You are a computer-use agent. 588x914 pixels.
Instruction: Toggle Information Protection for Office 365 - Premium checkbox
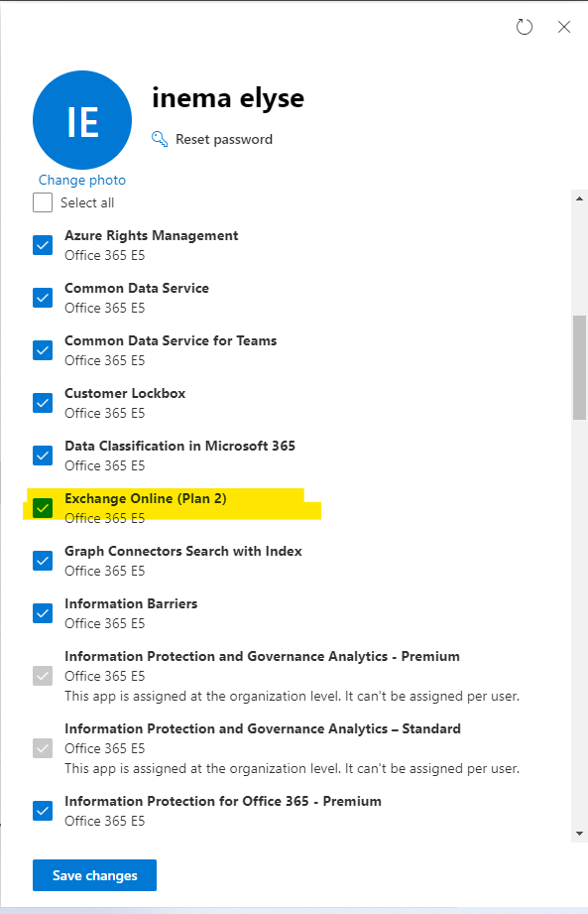point(43,811)
